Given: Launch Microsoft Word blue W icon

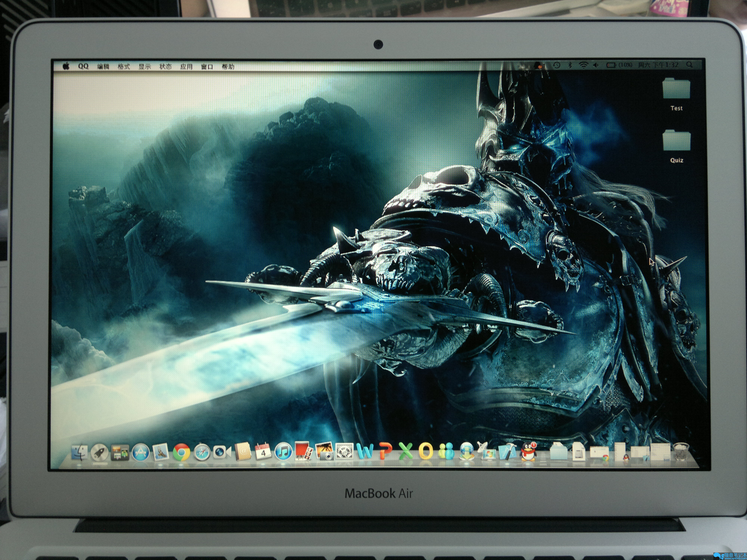Looking at the screenshot, I should [x=365, y=451].
